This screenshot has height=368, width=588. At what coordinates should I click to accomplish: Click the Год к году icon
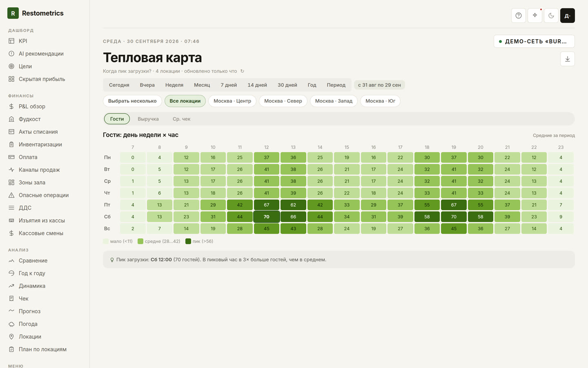pos(11,273)
